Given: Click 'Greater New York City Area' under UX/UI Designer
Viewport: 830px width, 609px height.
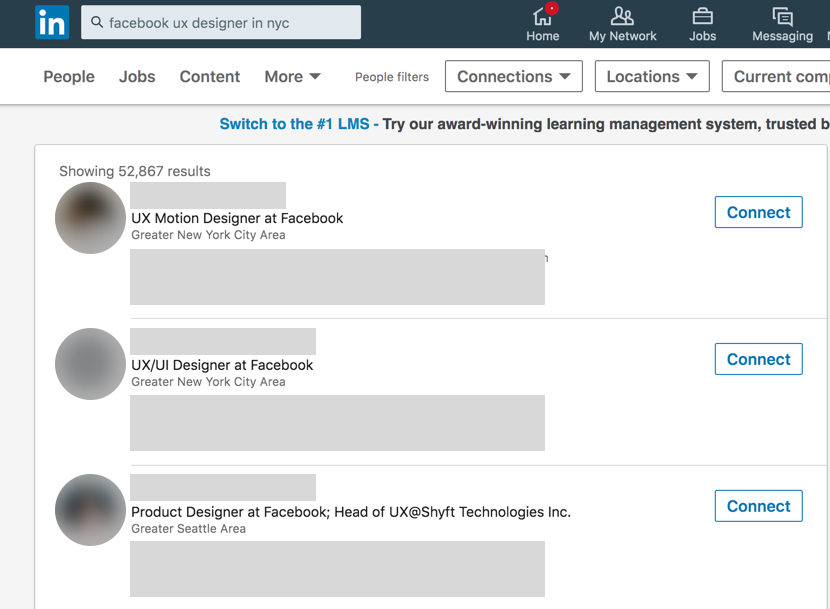Looking at the screenshot, I should coord(208,381).
